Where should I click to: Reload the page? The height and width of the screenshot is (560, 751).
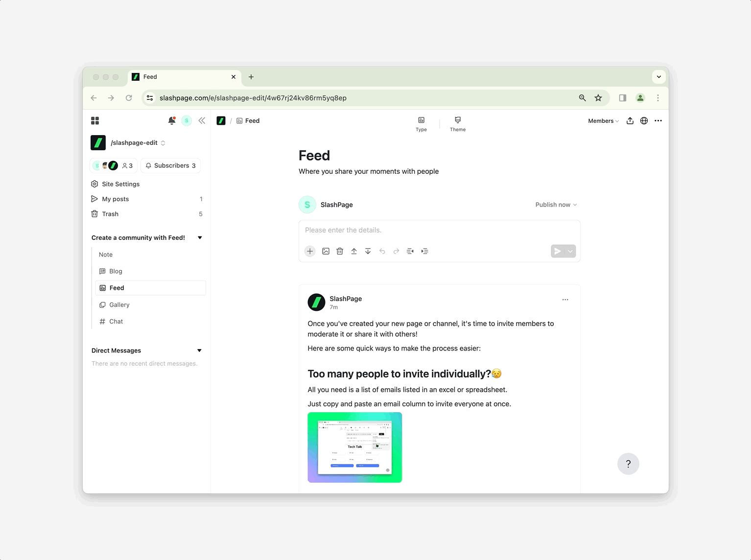tap(129, 98)
